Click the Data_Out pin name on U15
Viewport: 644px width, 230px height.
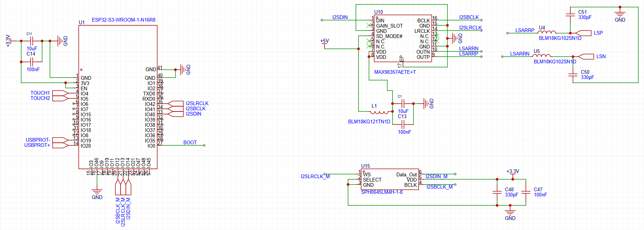(x=406, y=174)
